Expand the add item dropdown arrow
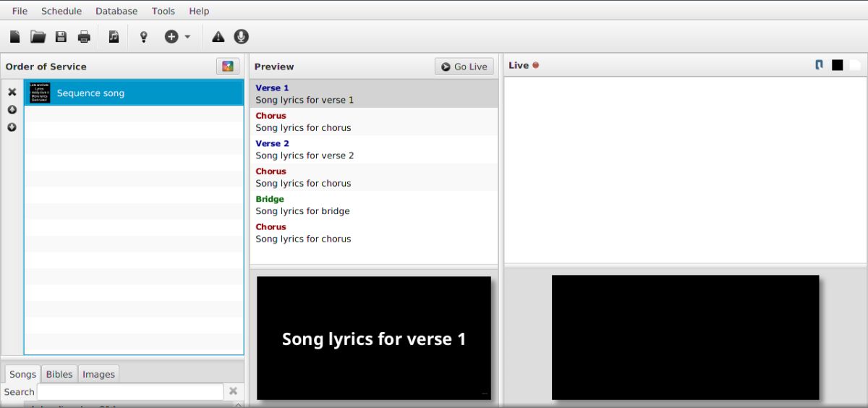868x408 pixels. 187,37
